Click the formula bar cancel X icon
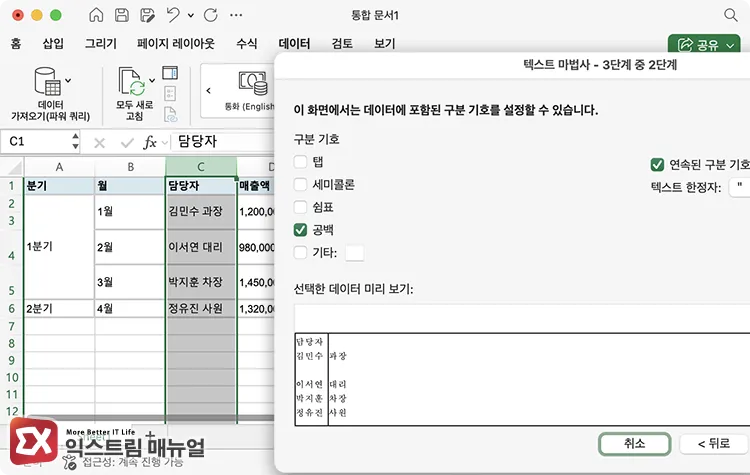Image resolution: width=750 pixels, height=475 pixels. coord(99,143)
